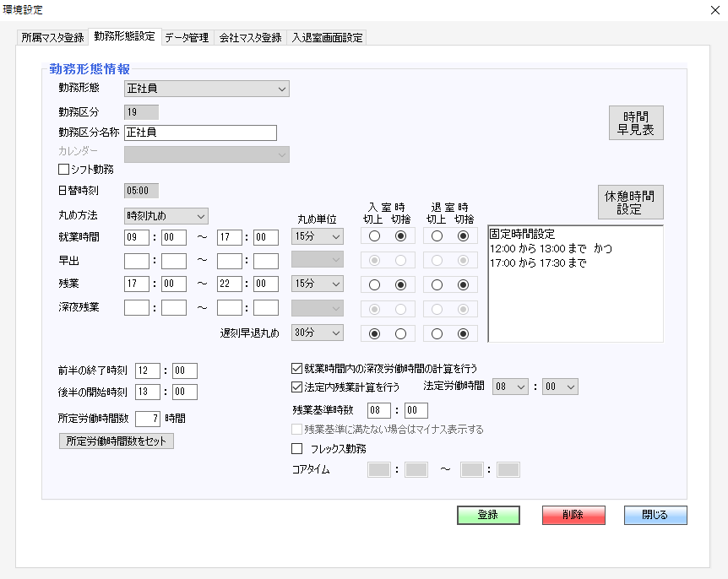
Task: Click inside the 勤務区分名称 field showing 正社員
Action: 199,133
